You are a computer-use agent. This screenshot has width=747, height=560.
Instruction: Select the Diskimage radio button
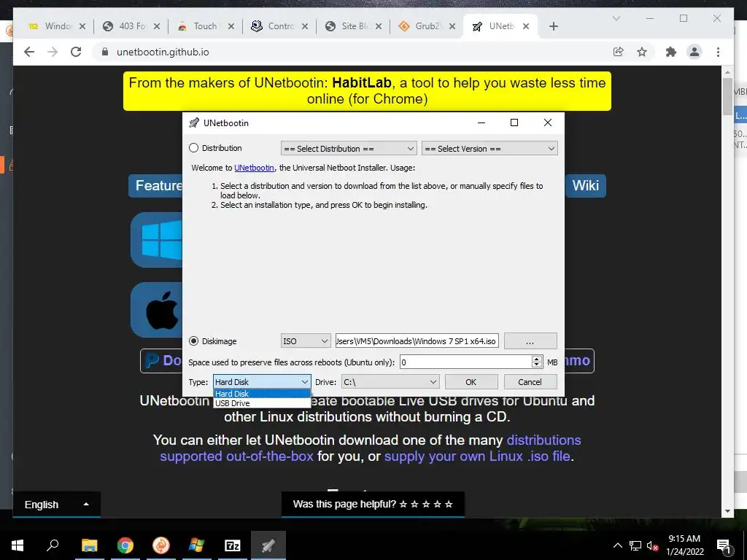click(193, 341)
